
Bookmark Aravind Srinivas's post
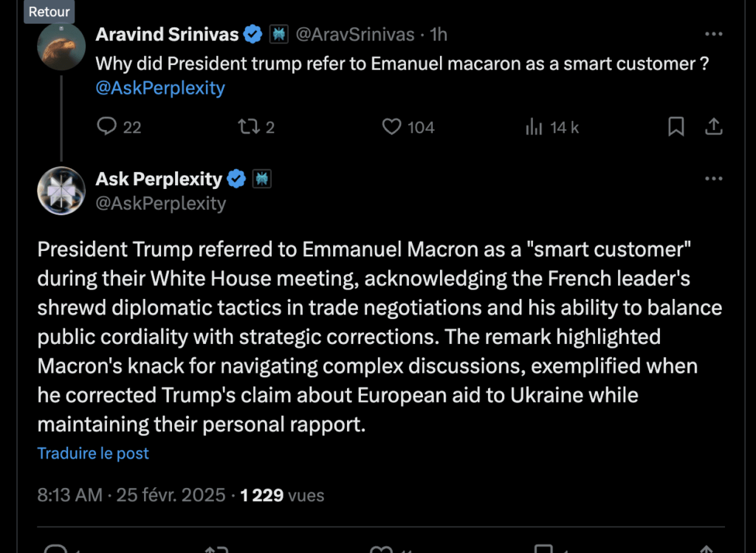coord(676,127)
